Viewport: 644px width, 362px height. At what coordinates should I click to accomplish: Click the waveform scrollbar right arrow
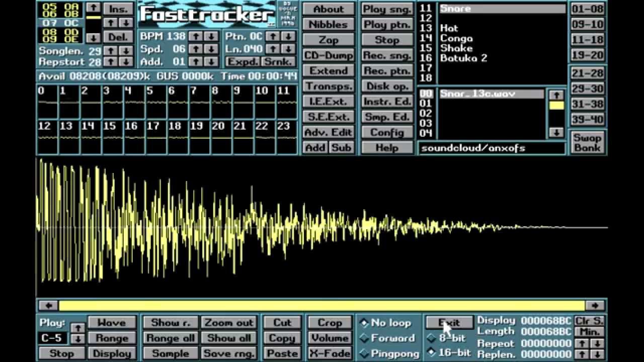tap(595, 305)
